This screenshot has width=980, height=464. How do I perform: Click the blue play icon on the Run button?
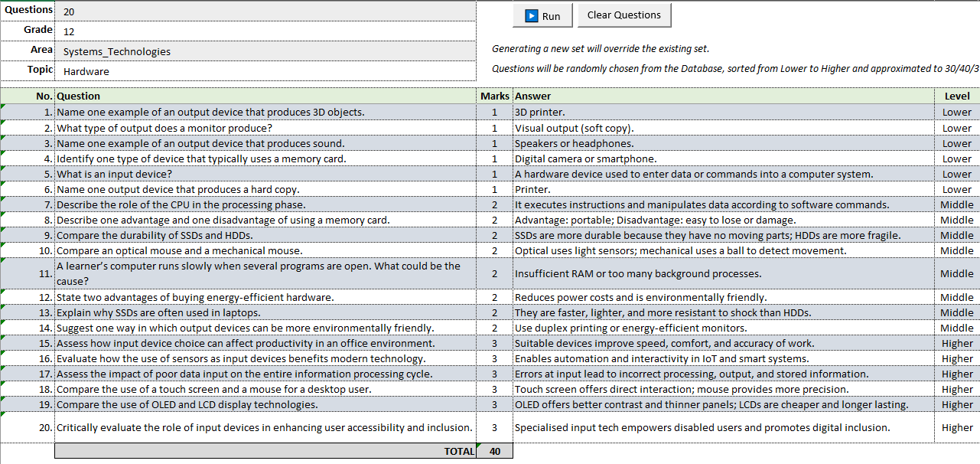[x=529, y=15]
